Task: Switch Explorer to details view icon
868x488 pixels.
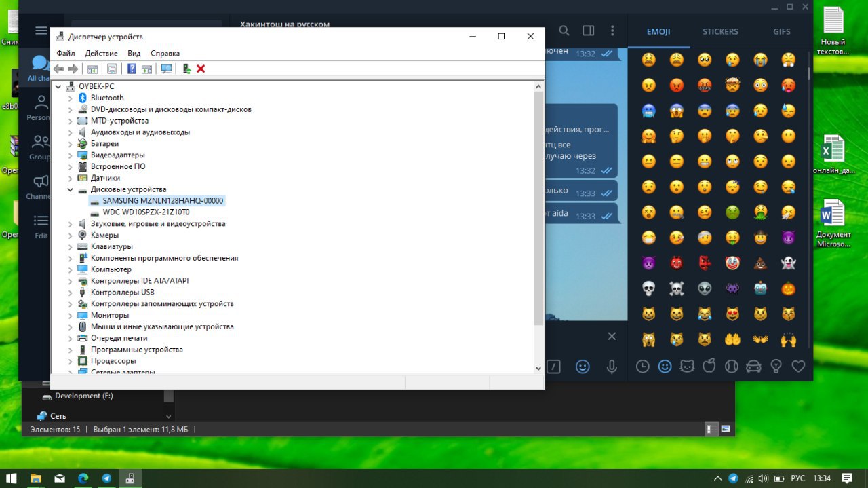Action: [x=711, y=429]
